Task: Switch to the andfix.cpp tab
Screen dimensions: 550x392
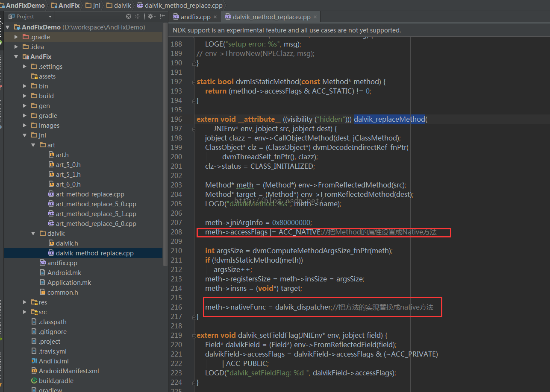Action: pos(195,17)
